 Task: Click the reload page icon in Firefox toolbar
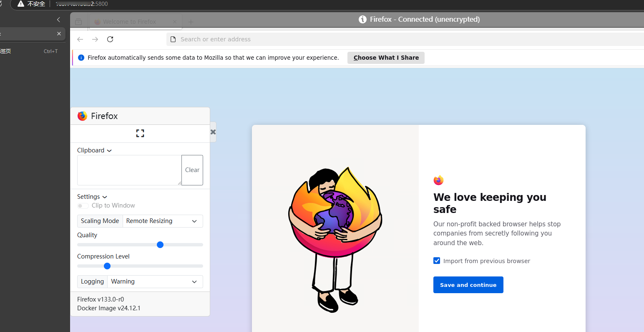pos(110,39)
